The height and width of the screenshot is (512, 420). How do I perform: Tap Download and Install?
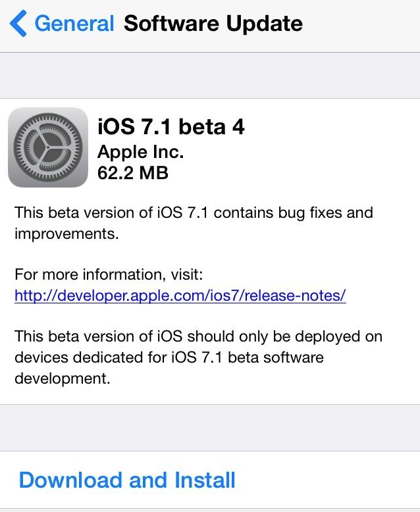[127, 480]
